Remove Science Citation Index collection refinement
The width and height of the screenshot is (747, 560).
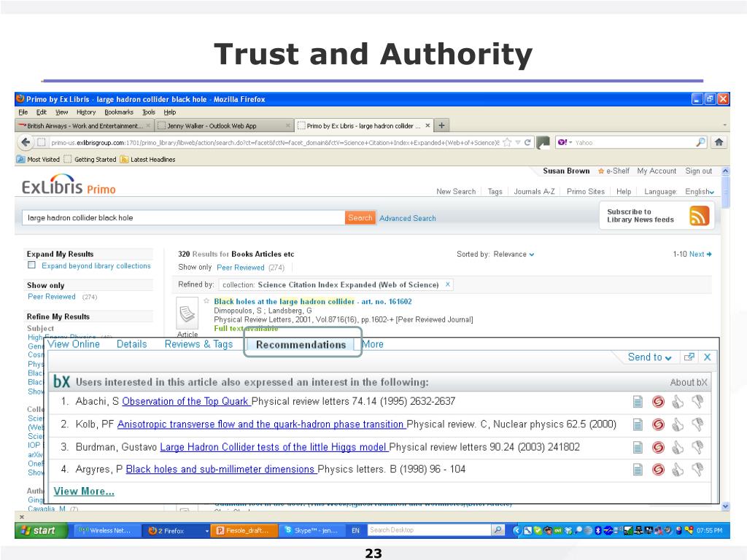click(447, 284)
